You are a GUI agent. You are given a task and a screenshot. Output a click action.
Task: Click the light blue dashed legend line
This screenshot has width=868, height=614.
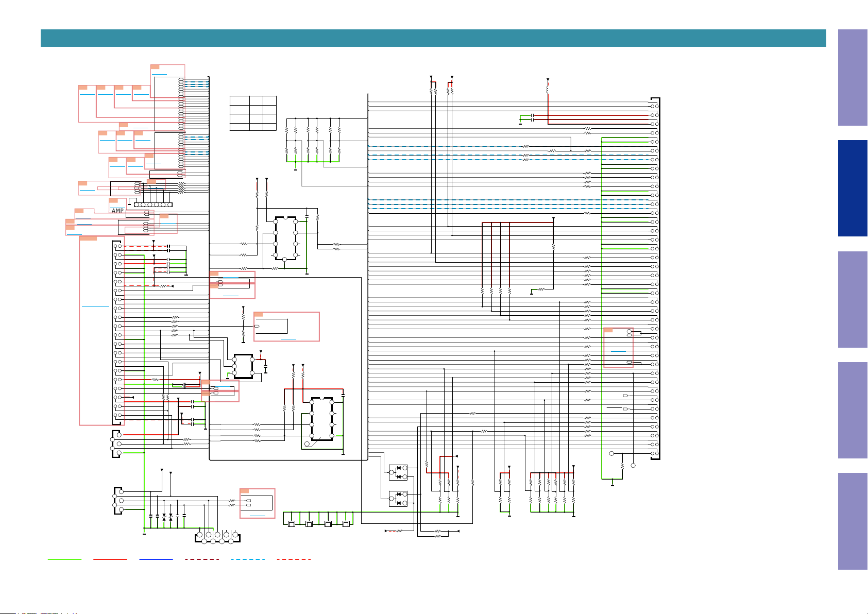pos(248,559)
